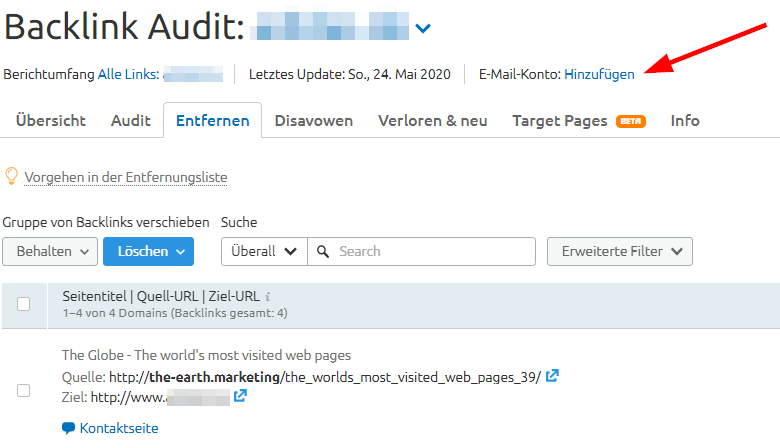Switch to the Audit tab

tap(130, 121)
